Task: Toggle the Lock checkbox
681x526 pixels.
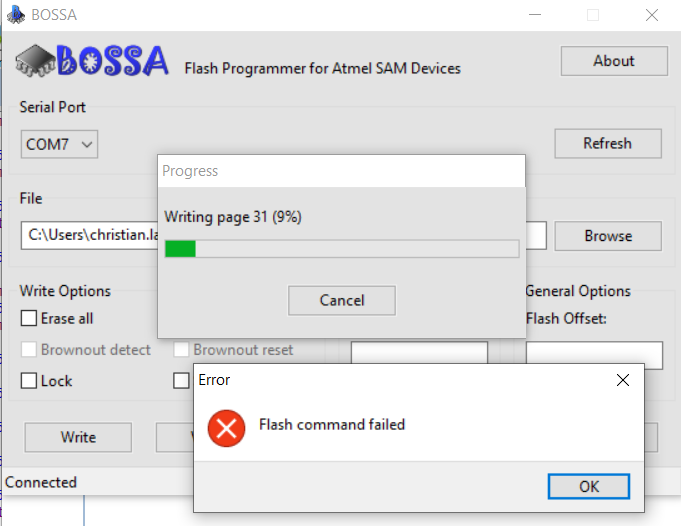Action: coord(29,381)
